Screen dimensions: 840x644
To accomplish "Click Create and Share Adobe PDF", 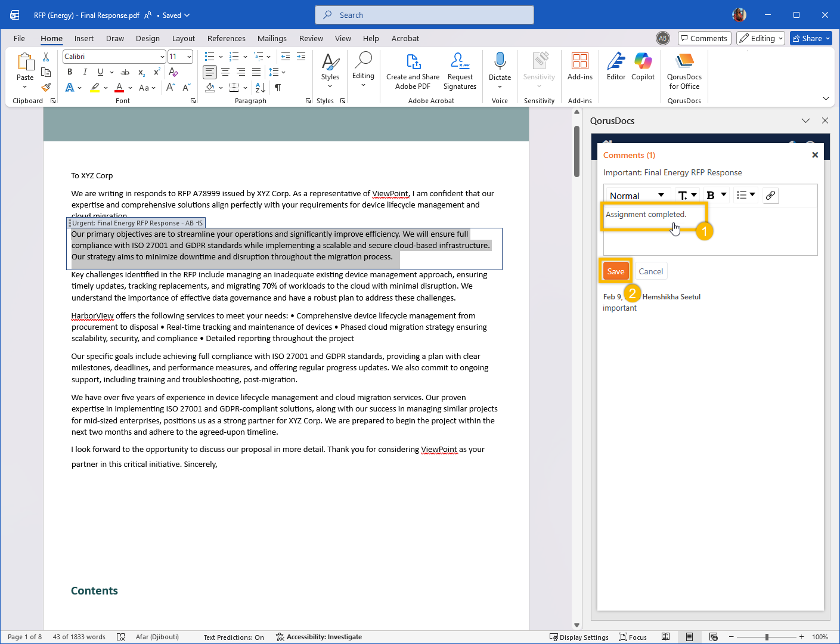I will click(413, 71).
